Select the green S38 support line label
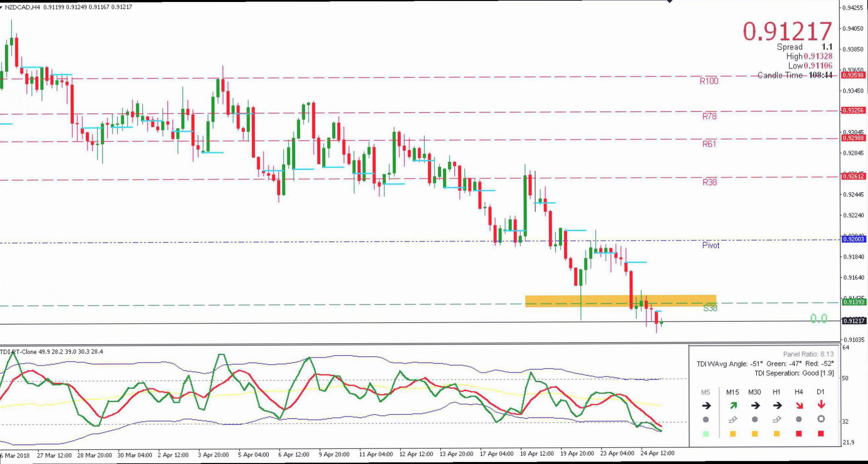The height and width of the screenshot is (464, 868). point(710,308)
